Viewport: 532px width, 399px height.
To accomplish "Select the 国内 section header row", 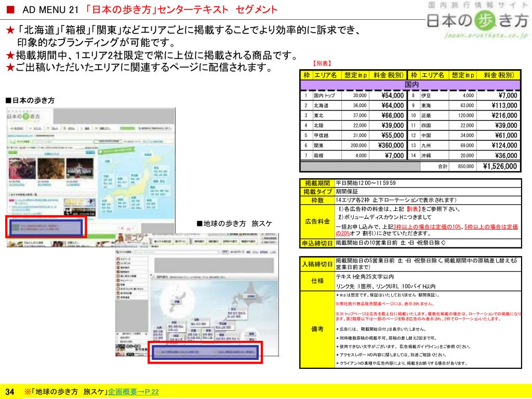I will tap(410, 85).
